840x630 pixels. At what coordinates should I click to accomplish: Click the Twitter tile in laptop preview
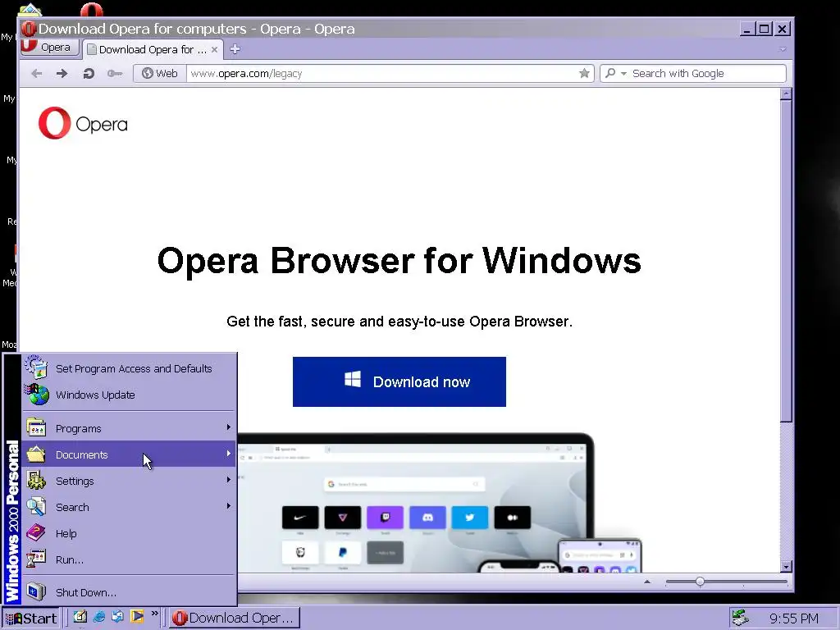coord(470,518)
